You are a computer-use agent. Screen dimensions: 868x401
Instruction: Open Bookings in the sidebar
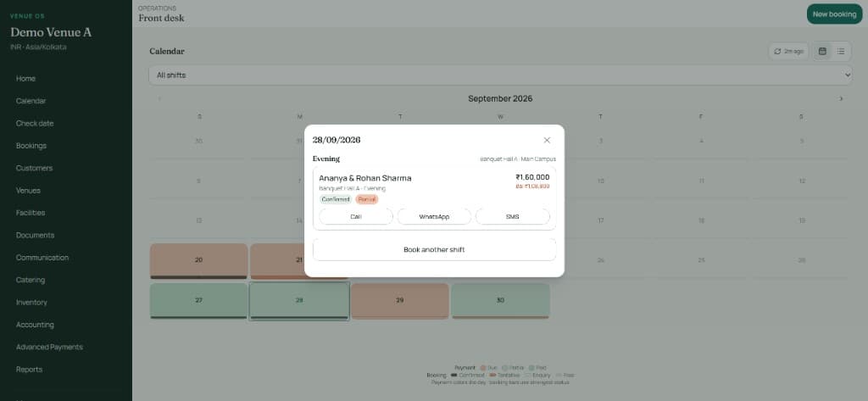(x=31, y=146)
